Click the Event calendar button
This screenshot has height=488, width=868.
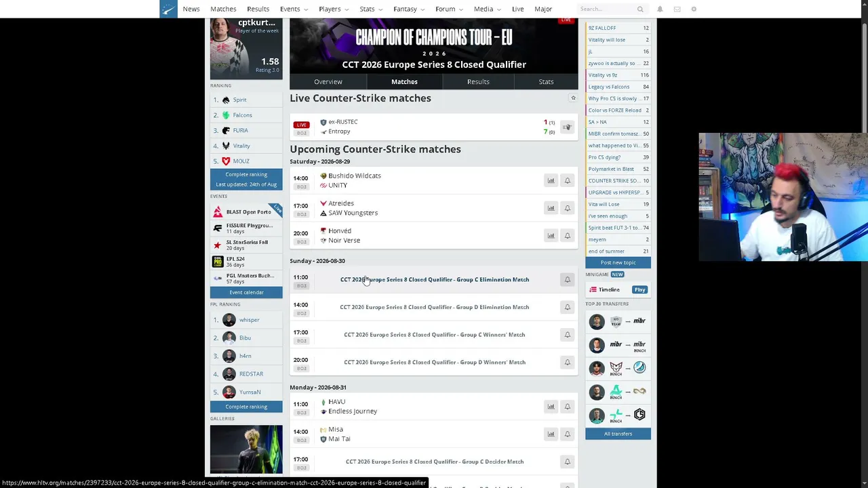(246, 292)
